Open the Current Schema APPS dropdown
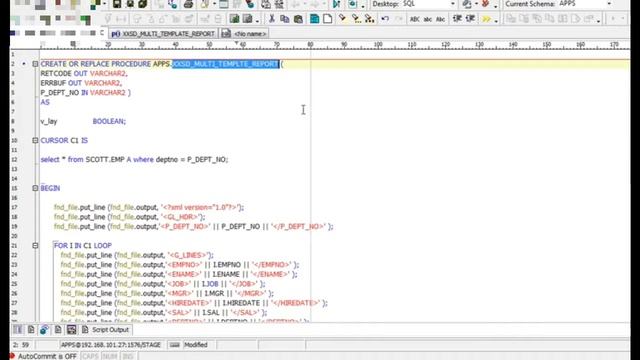The height and width of the screenshot is (360, 640). (609, 4)
